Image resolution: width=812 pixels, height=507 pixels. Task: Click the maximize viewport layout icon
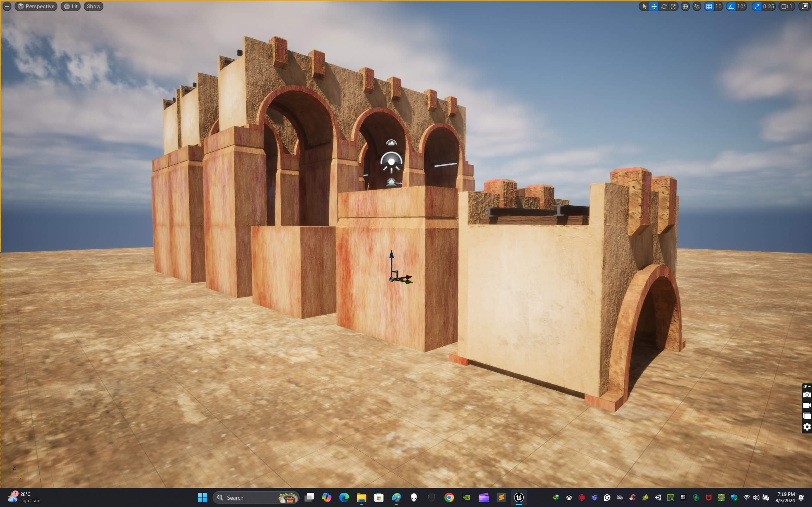[x=805, y=6]
